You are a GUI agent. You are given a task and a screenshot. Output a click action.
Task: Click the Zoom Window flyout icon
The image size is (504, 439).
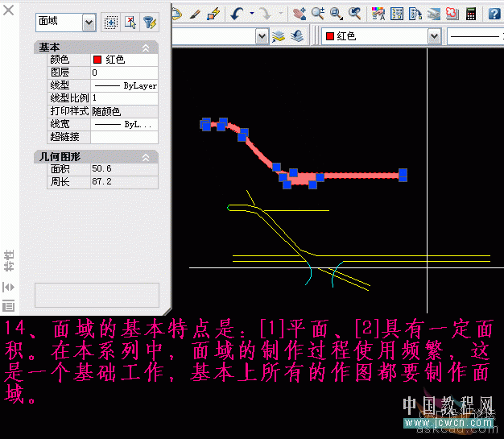pos(337,14)
